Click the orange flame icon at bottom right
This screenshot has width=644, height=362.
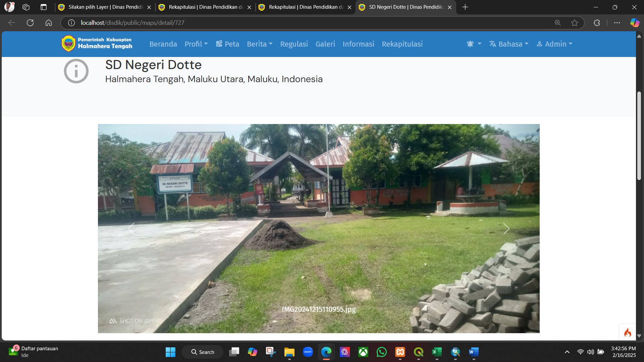coord(628,333)
